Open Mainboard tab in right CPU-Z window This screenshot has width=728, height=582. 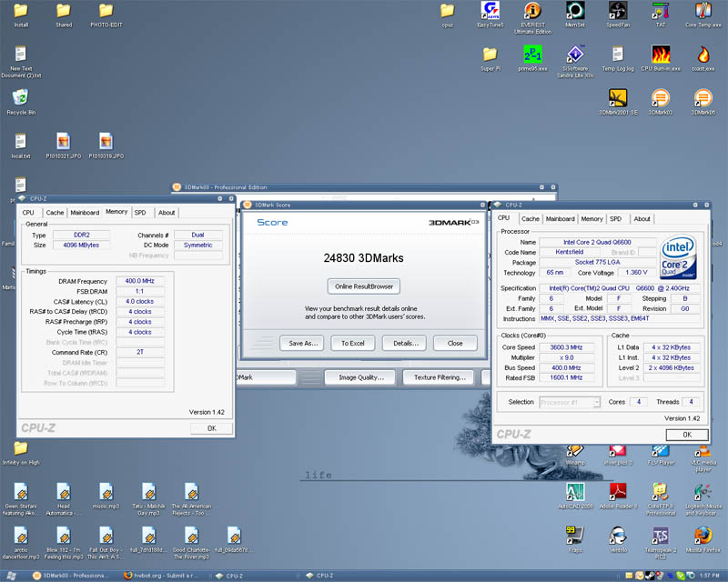pos(561,218)
